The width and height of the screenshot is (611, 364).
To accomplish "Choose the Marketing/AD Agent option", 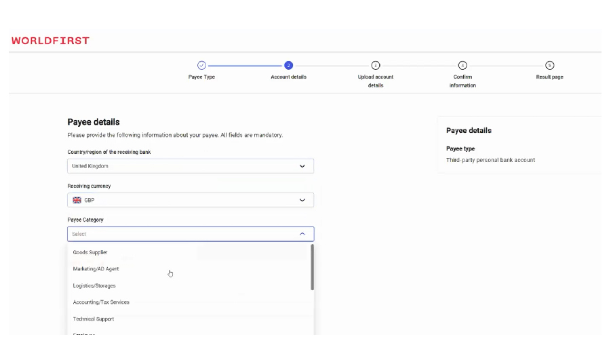I will tap(96, 269).
